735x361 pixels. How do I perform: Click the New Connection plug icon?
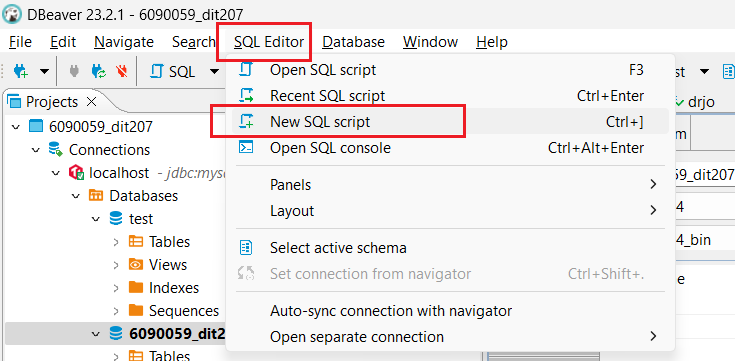pyautogui.click(x=21, y=72)
